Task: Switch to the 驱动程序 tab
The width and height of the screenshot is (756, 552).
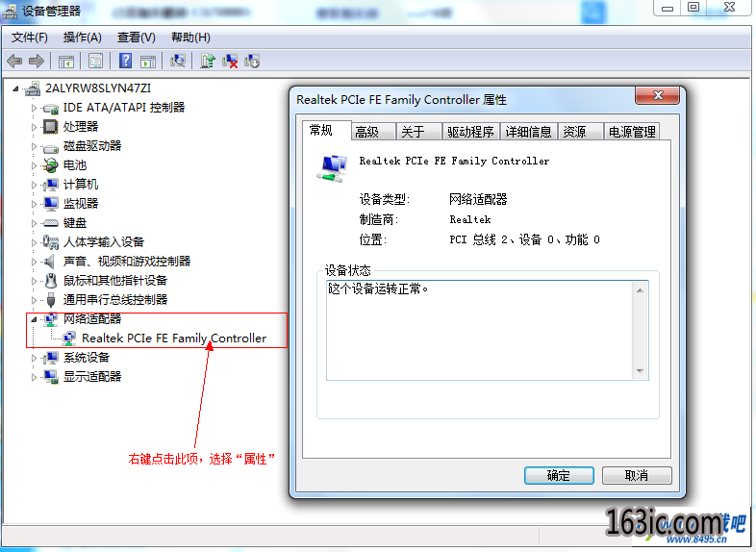Action: click(x=470, y=132)
